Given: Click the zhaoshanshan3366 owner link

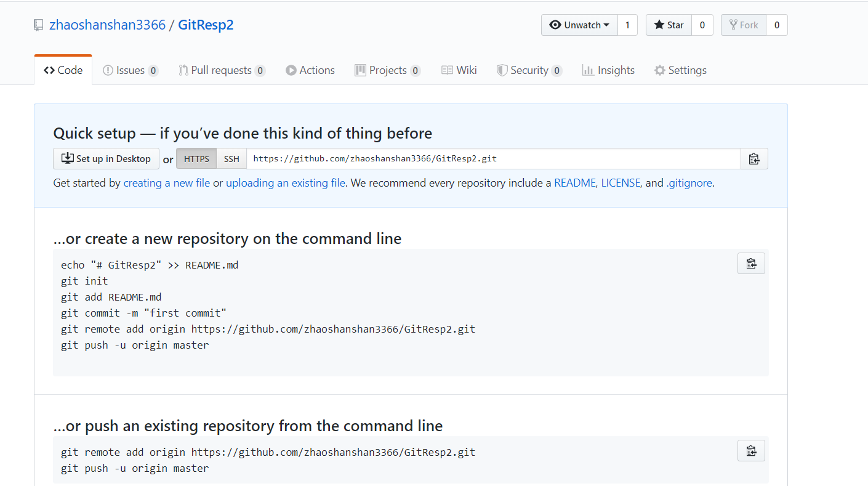Looking at the screenshot, I should click(107, 25).
